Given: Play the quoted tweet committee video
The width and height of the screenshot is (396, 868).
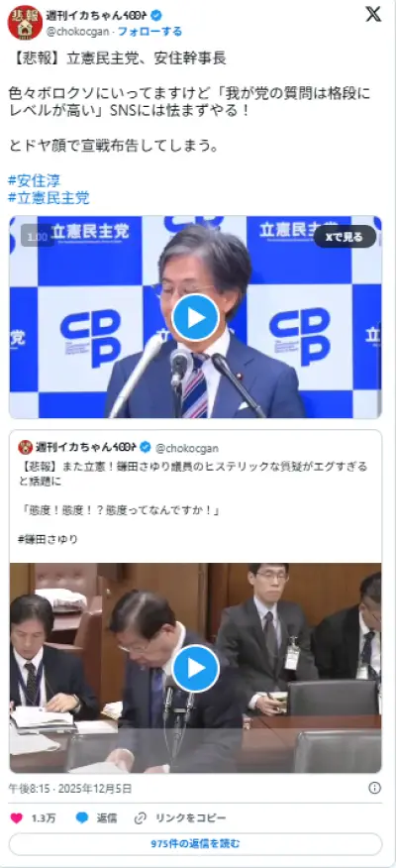Looking at the screenshot, I should [195, 668].
